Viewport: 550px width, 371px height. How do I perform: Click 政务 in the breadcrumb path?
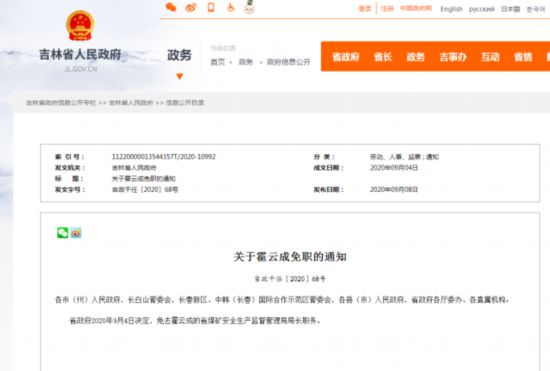[246, 62]
